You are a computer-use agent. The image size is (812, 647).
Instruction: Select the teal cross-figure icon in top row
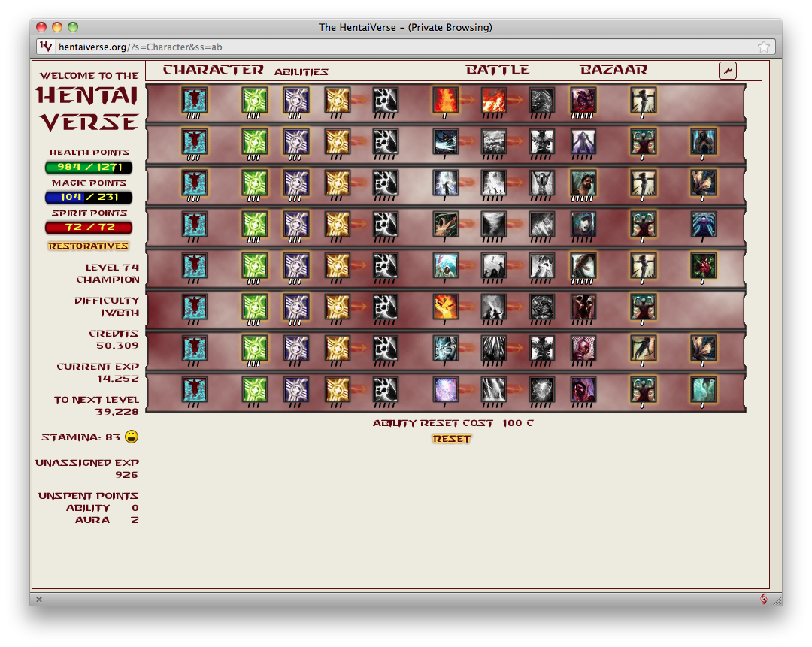(x=194, y=100)
